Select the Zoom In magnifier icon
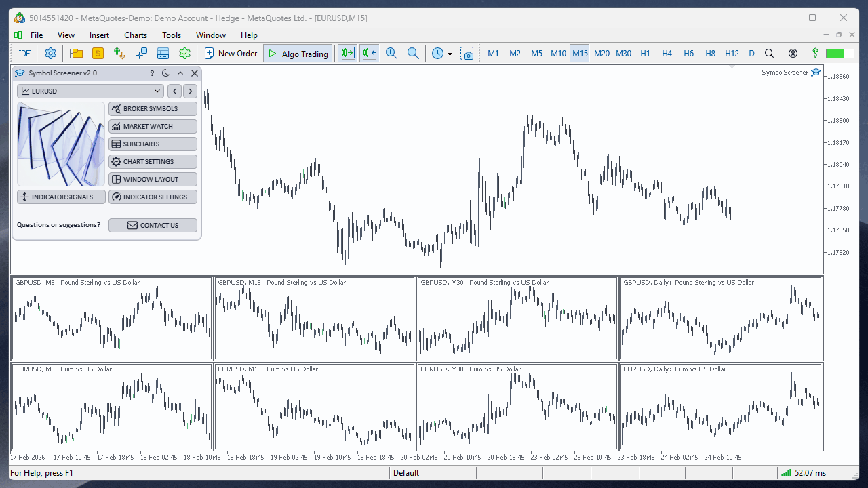This screenshot has width=868, height=488. pyautogui.click(x=391, y=53)
